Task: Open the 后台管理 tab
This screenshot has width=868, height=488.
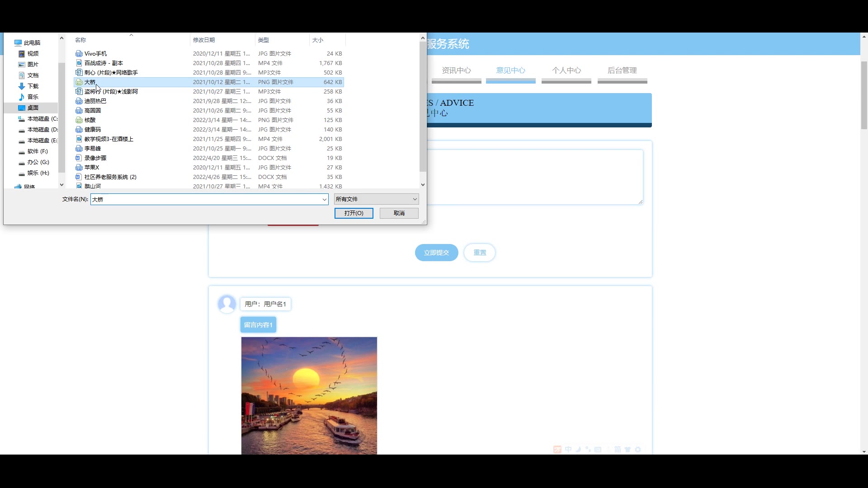Action: coord(622,70)
